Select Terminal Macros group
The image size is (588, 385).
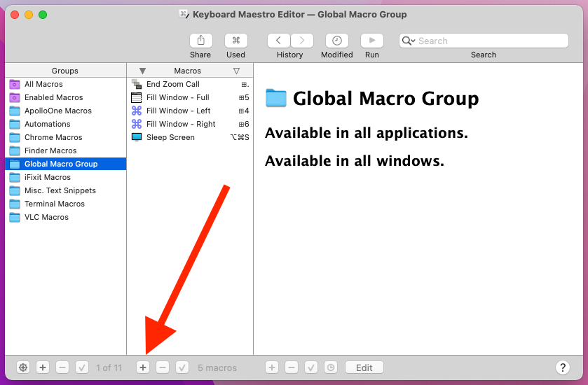(x=66, y=204)
